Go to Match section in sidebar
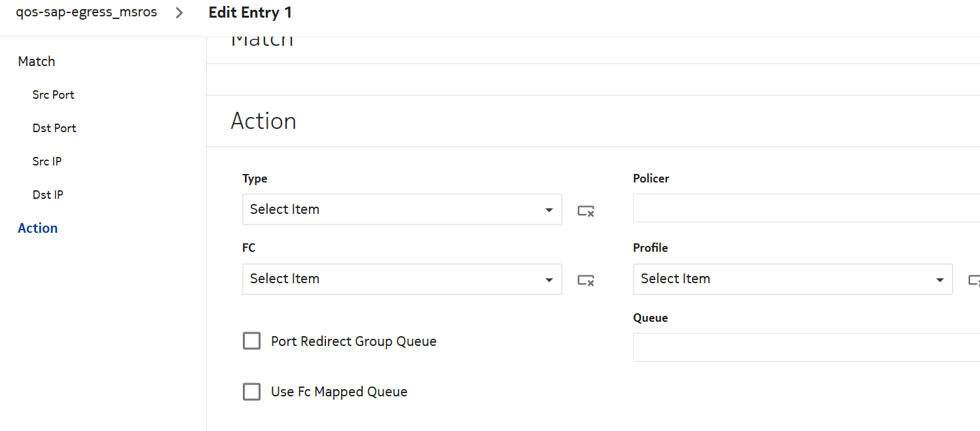 [x=37, y=61]
